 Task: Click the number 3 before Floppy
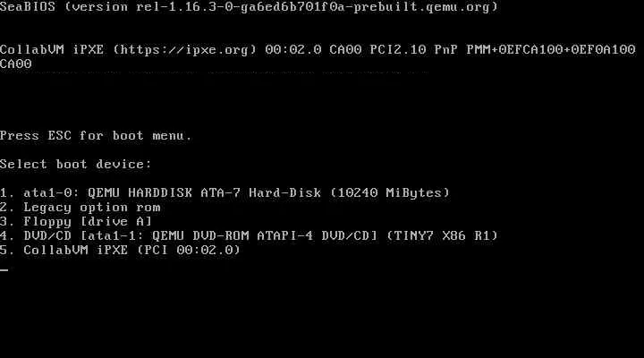[5, 222]
